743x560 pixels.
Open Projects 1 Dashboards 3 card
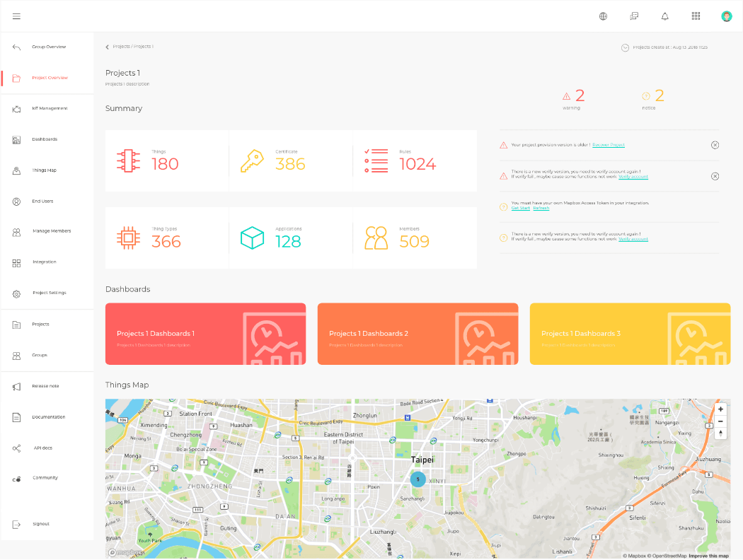[630, 334]
